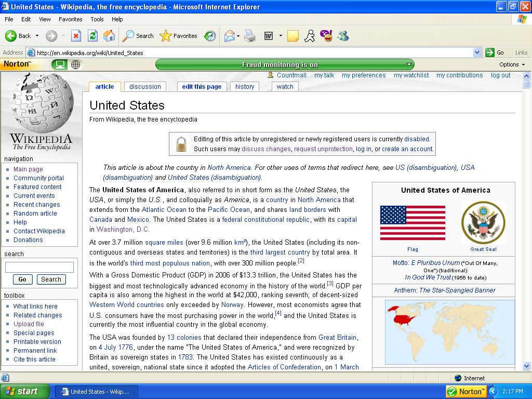
Task: Click the Mail envelope icon
Action: point(230,36)
